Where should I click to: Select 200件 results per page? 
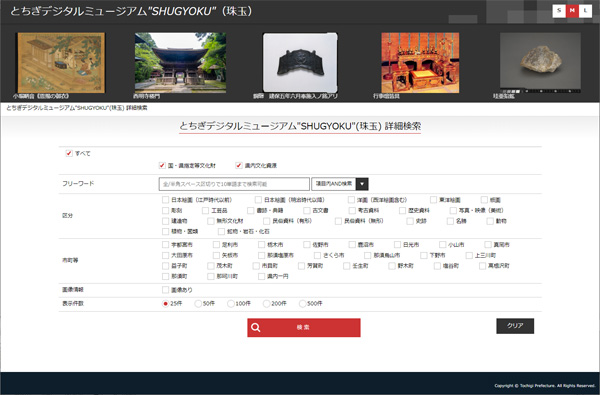[266, 304]
